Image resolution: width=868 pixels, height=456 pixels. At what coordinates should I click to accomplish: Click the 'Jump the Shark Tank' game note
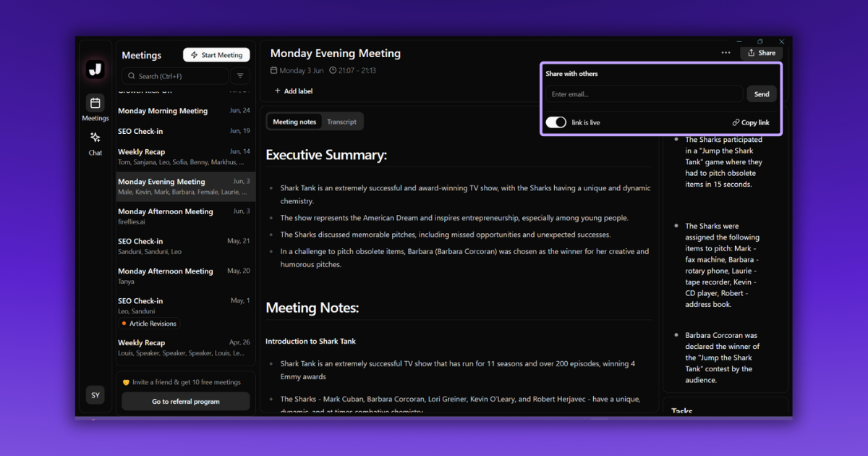[723, 162]
